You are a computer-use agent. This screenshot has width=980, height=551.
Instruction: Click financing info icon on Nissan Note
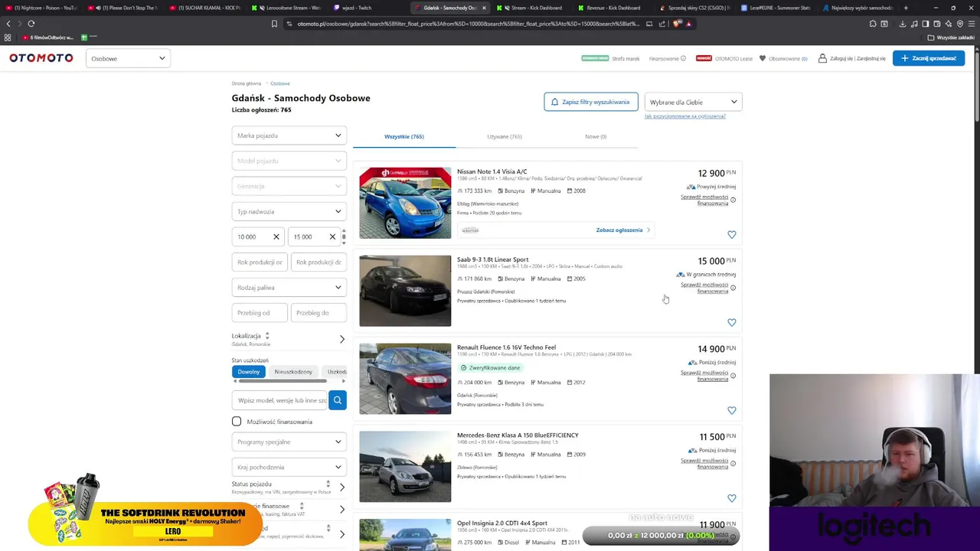733,200
